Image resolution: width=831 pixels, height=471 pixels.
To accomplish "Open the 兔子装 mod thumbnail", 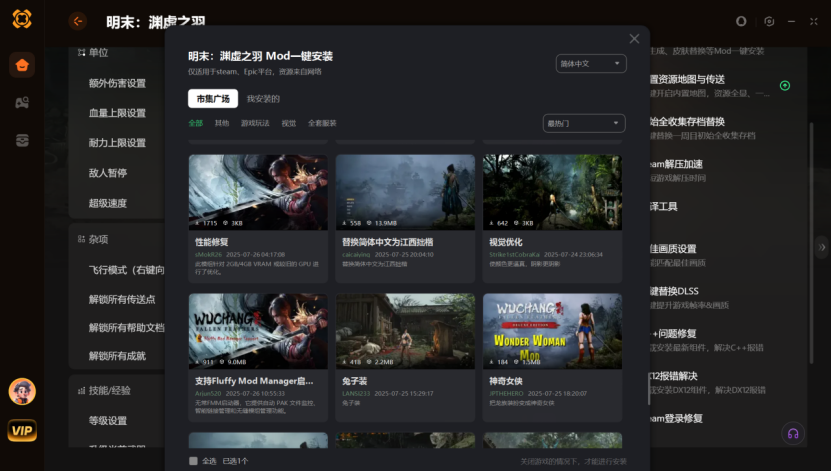I will point(405,331).
